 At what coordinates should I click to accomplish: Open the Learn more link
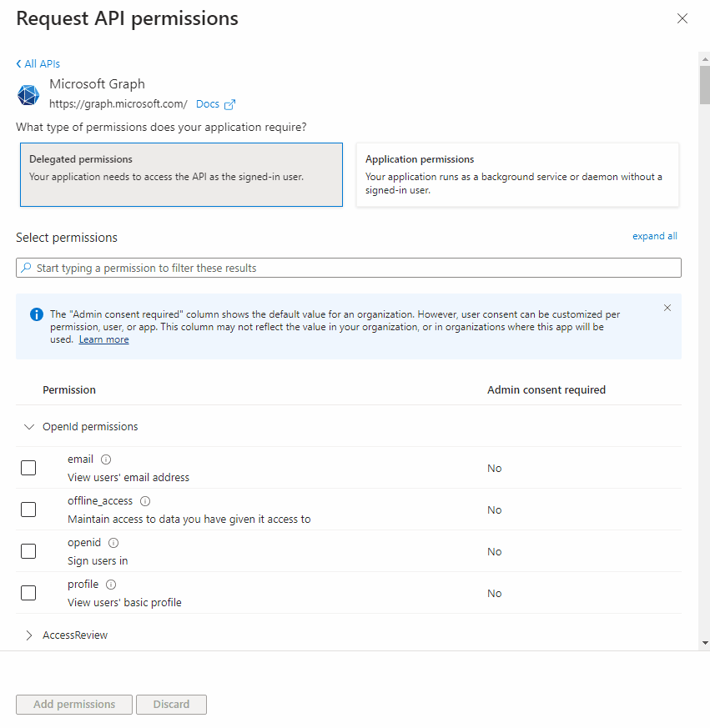click(x=103, y=339)
